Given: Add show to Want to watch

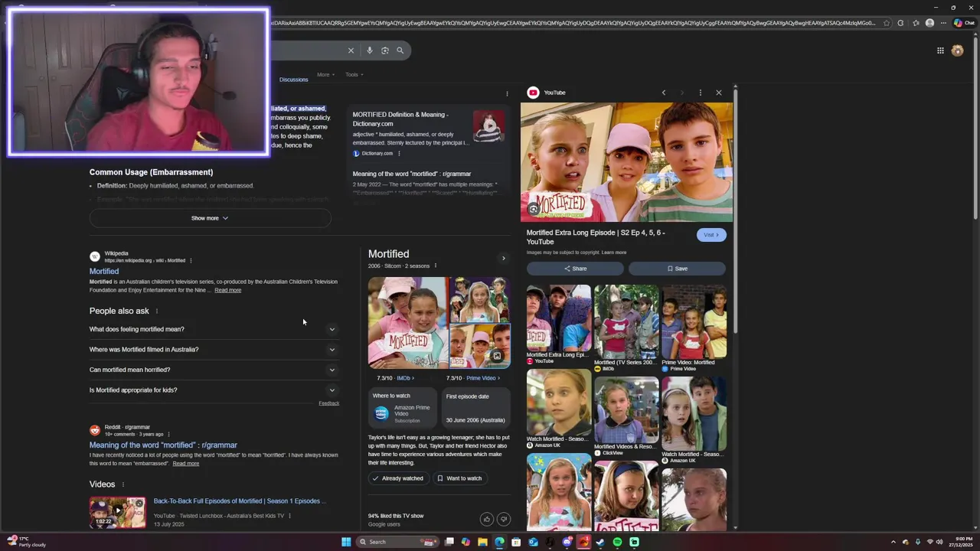Looking at the screenshot, I should [459, 478].
